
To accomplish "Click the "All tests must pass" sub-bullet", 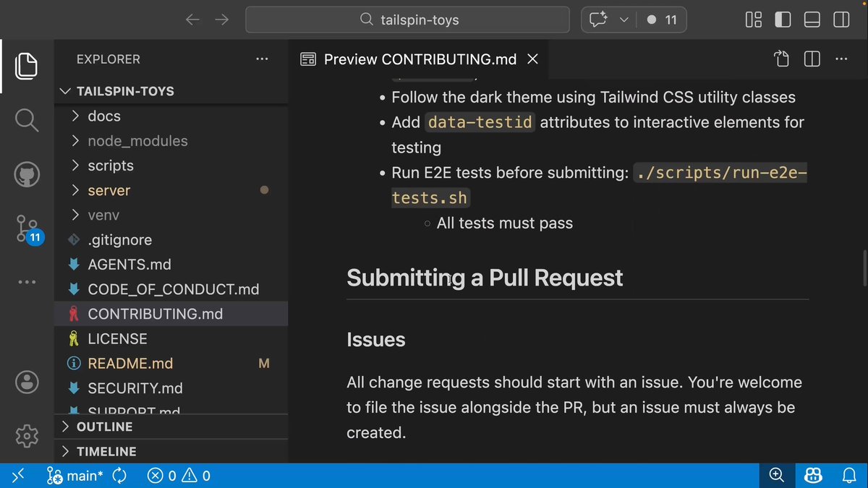I will coord(505,223).
